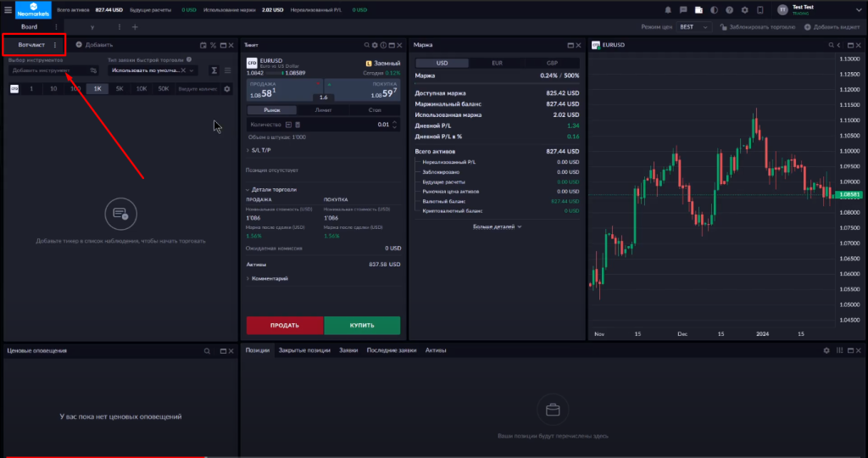Search icon in the Тикет panel
Viewport: 868px width, 458px height.
366,46
